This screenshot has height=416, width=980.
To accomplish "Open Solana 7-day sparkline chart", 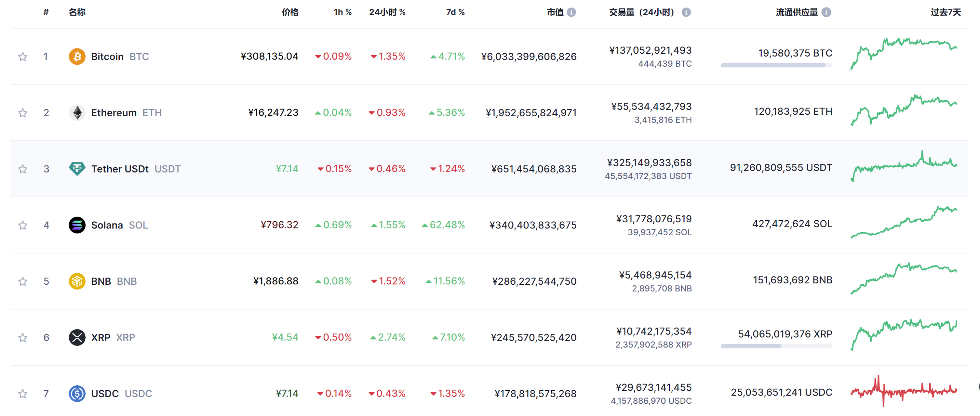I will 904,222.
